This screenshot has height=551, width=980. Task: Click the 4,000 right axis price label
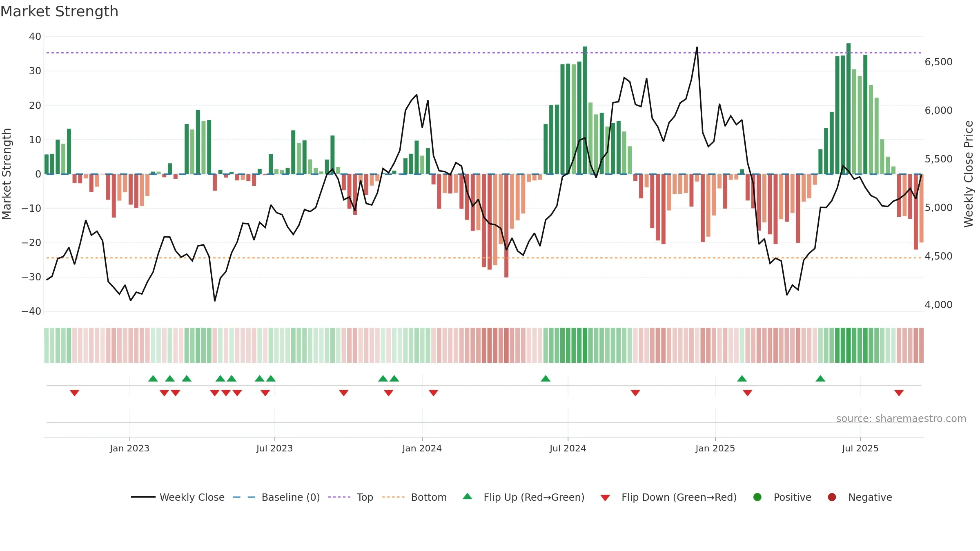coord(938,304)
